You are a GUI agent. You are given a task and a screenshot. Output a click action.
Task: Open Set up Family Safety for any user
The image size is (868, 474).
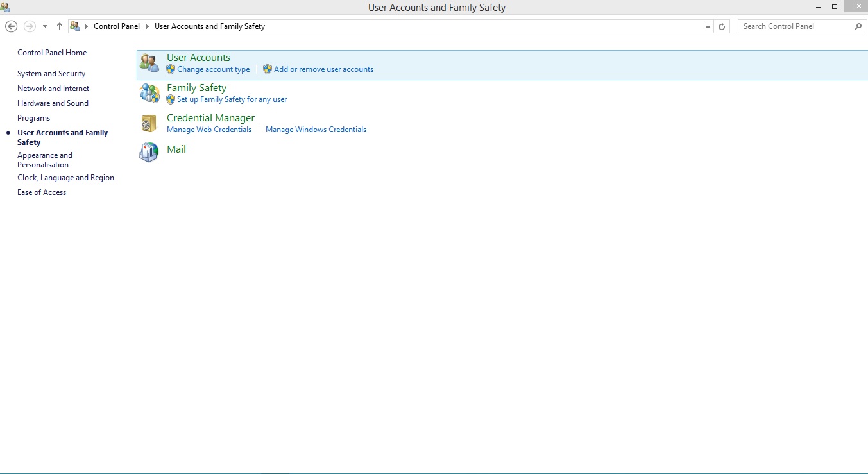[x=232, y=99]
